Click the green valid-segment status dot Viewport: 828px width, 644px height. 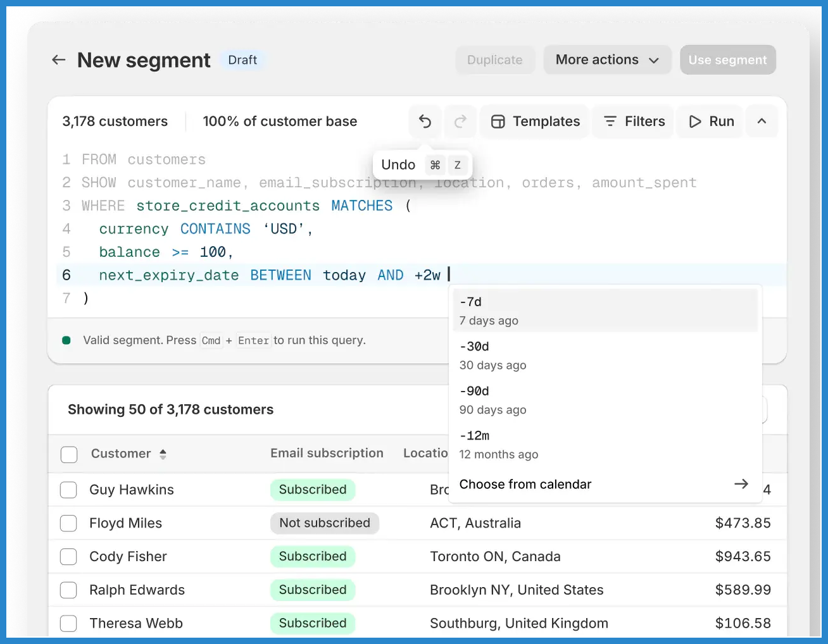(66, 340)
